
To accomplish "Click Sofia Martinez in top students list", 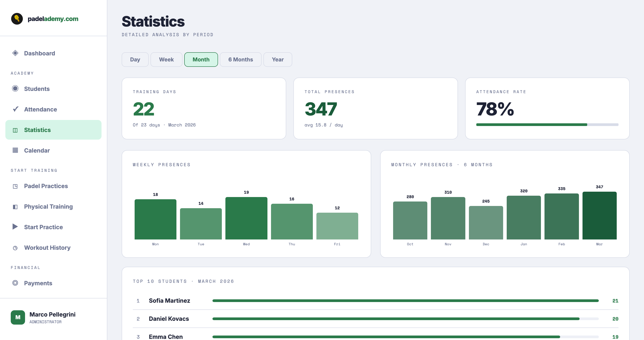I will click(169, 300).
